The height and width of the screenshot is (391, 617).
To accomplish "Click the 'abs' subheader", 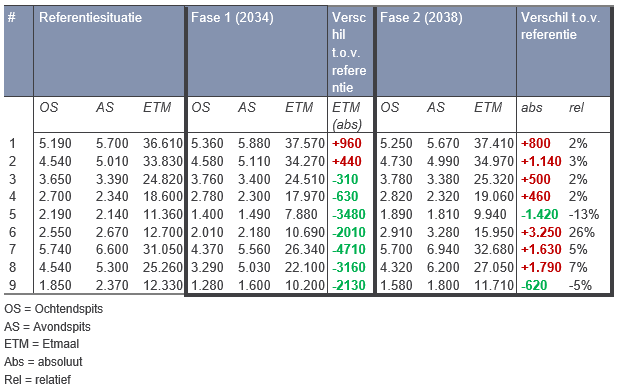I will [532, 107].
